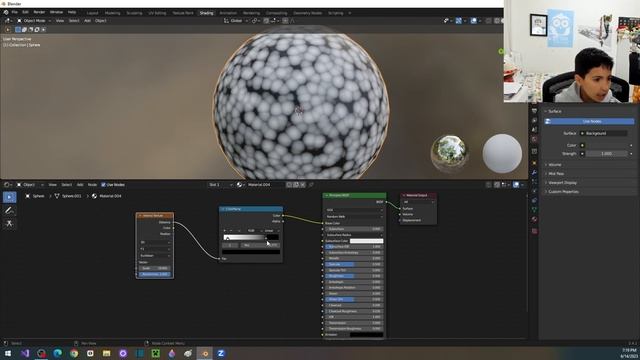The height and width of the screenshot is (360, 640).
Task: Switch to the Geometry Nodes workspace tab
Action: coord(307,13)
